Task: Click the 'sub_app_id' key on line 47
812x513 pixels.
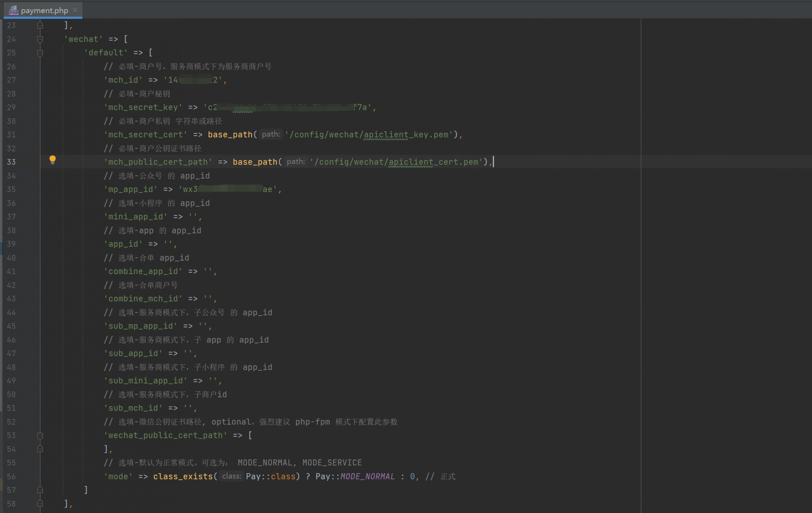Action: (133, 353)
